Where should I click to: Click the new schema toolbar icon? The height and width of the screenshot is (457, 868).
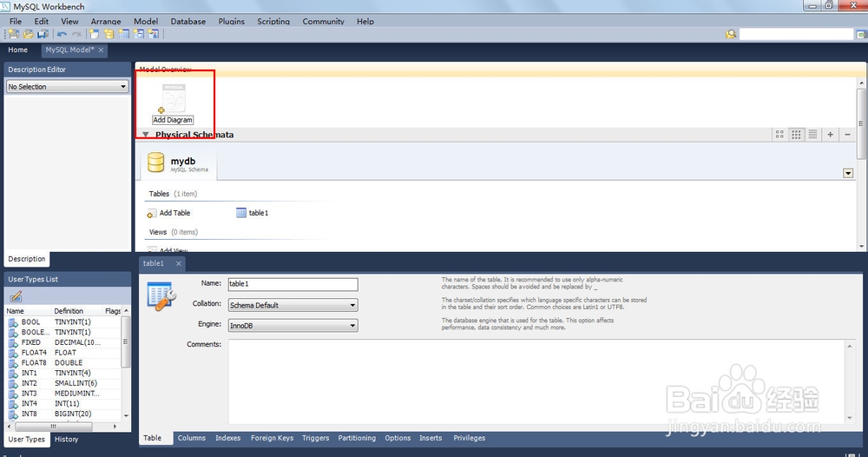click(x=109, y=34)
